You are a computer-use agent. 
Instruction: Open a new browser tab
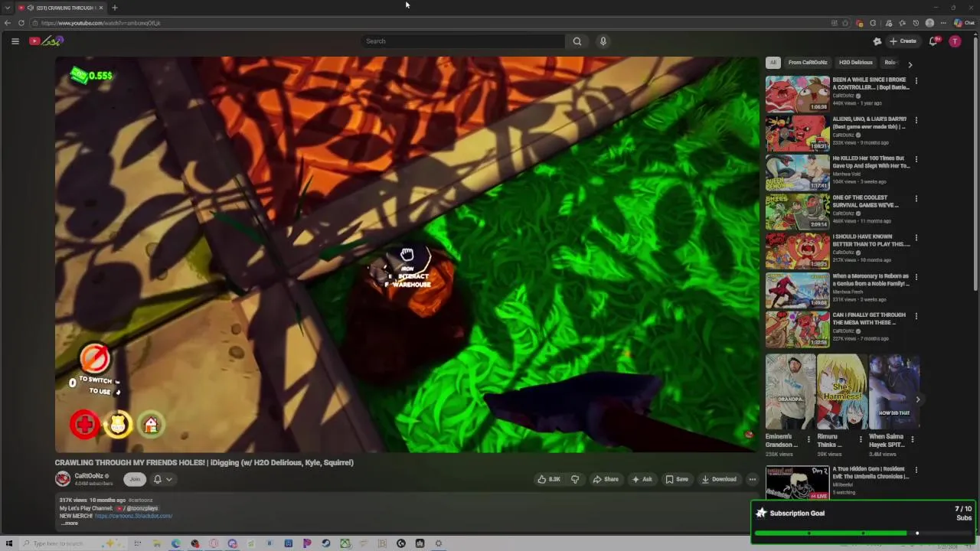pyautogui.click(x=114, y=8)
